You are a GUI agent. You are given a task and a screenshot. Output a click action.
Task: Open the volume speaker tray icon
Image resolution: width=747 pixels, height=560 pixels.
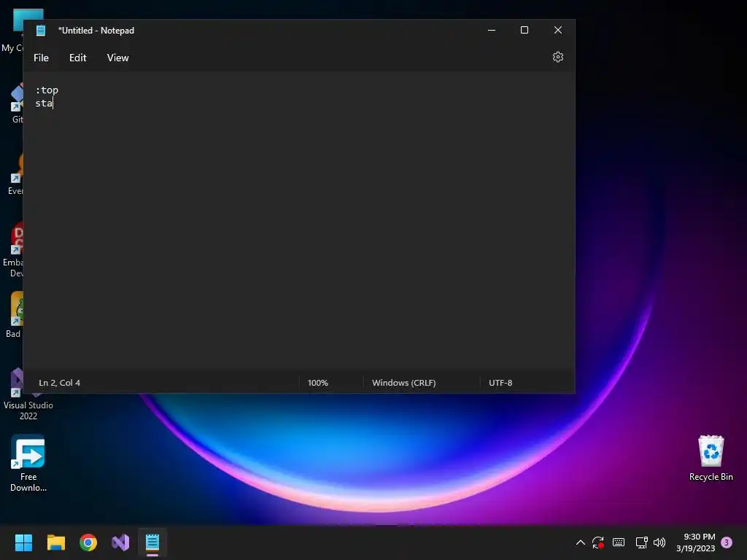pyautogui.click(x=659, y=542)
